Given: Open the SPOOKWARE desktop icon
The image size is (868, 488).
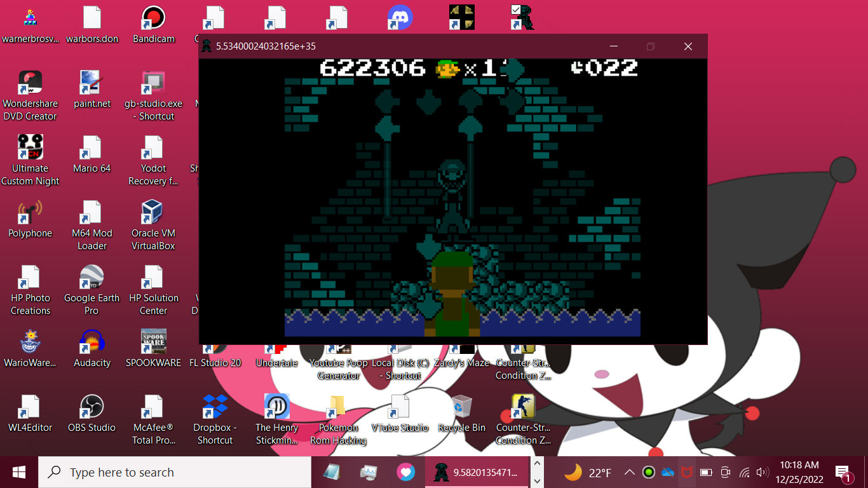Looking at the screenshot, I should pyautogui.click(x=153, y=349).
